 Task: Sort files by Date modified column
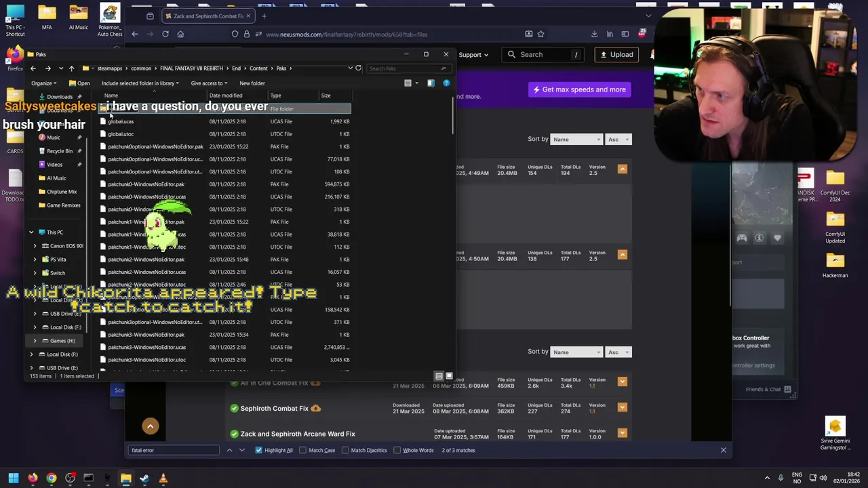coord(237,96)
